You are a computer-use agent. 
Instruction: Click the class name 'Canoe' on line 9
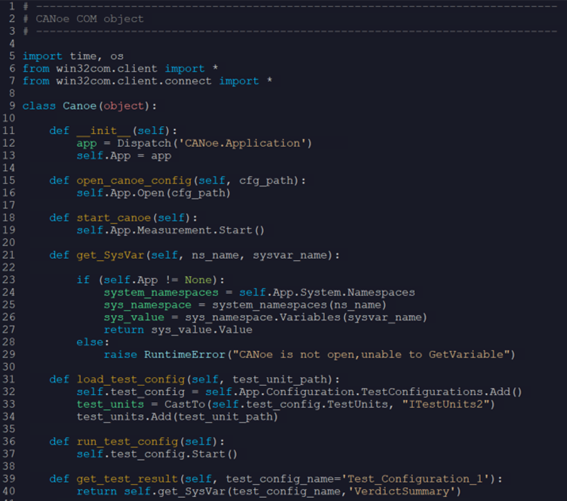click(80, 106)
